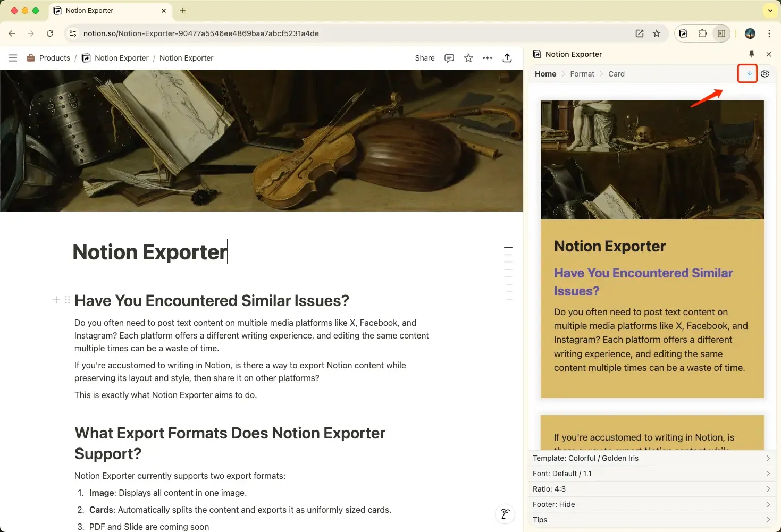Click the download cards icon in the panel
The width and height of the screenshot is (781, 532).
click(748, 74)
